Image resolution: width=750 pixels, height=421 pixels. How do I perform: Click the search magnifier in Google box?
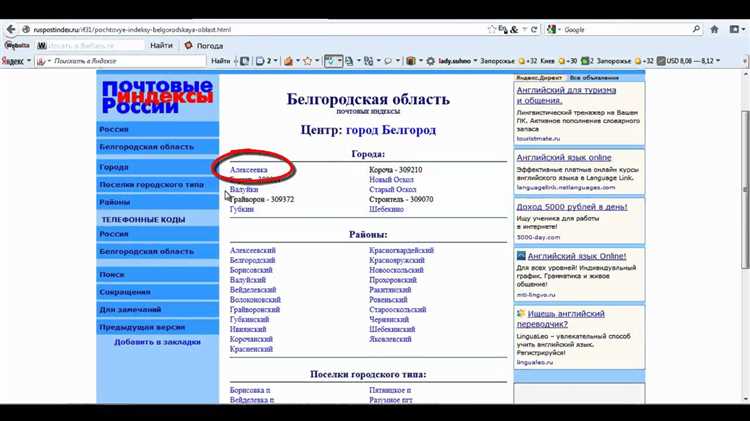[696, 29]
